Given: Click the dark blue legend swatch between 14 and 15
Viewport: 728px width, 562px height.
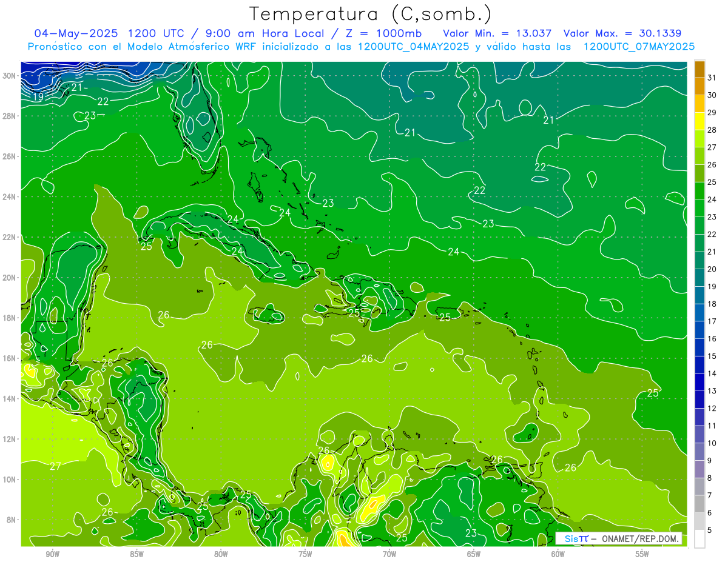Looking at the screenshot, I should click(x=699, y=365).
